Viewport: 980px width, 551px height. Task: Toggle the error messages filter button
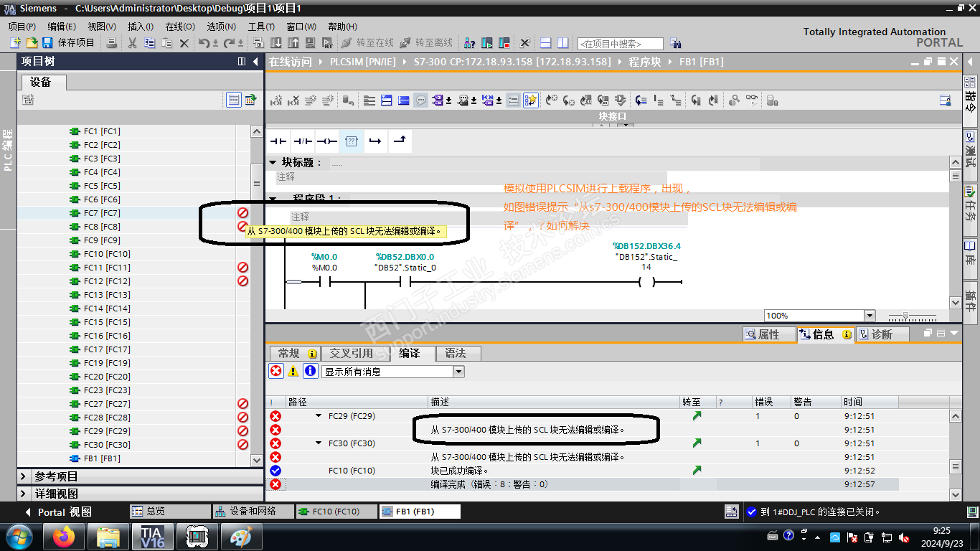click(x=275, y=371)
